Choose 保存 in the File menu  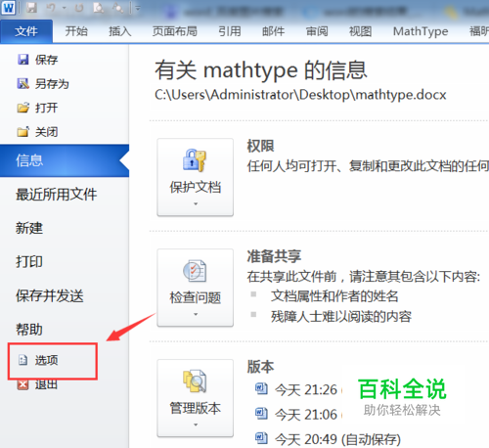(46, 60)
